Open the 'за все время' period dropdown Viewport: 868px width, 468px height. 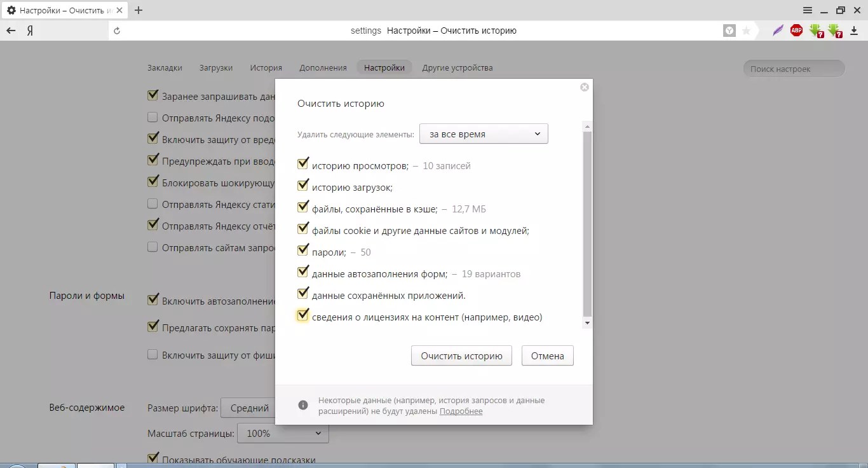click(484, 134)
